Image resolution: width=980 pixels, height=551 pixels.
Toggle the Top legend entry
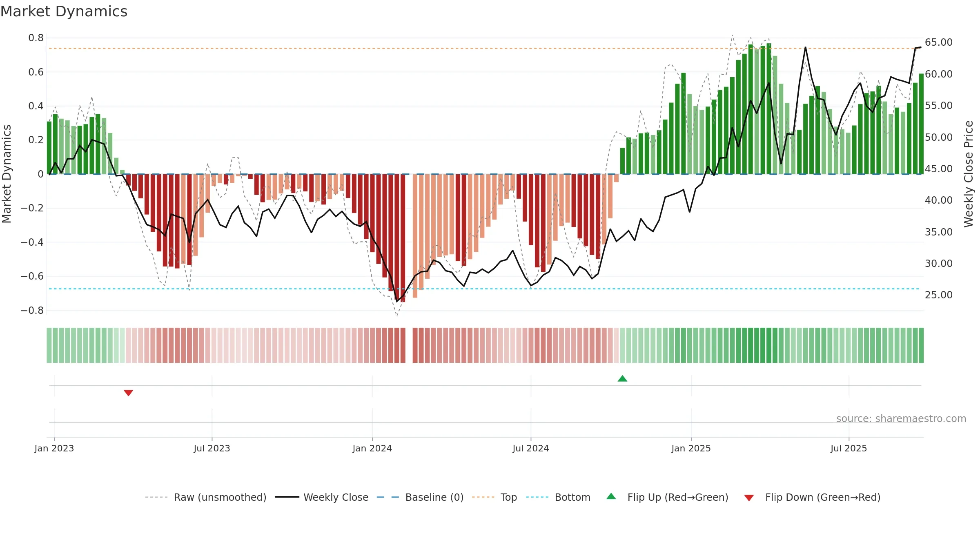point(494,497)
